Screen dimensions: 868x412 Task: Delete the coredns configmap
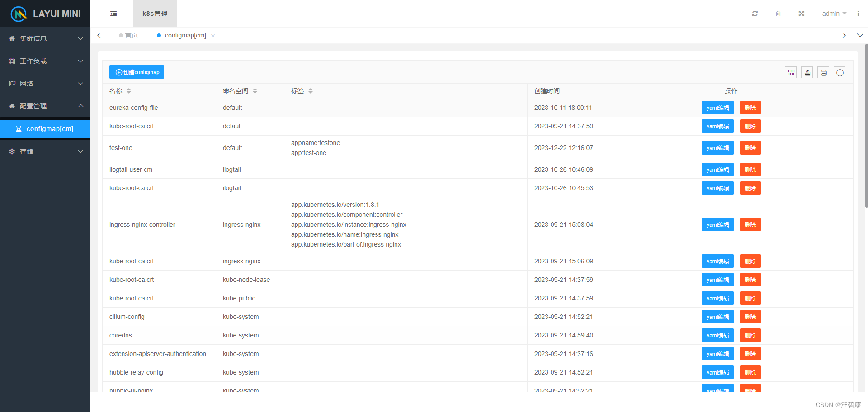click(x=750, y=335)
